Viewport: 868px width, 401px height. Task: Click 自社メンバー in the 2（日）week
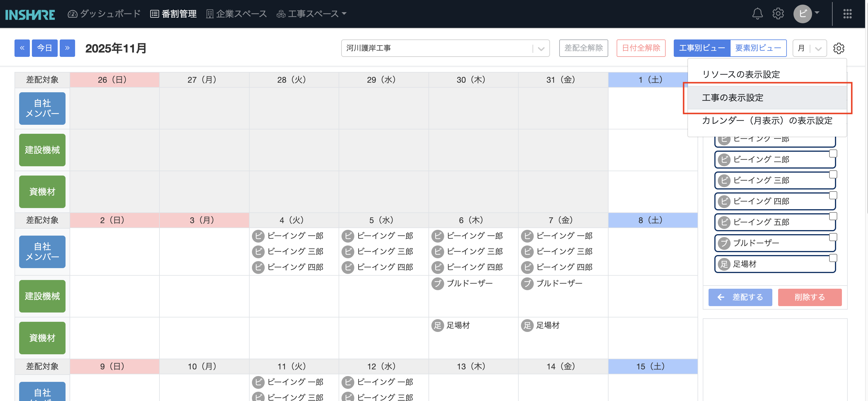click(x=42, y=252)
